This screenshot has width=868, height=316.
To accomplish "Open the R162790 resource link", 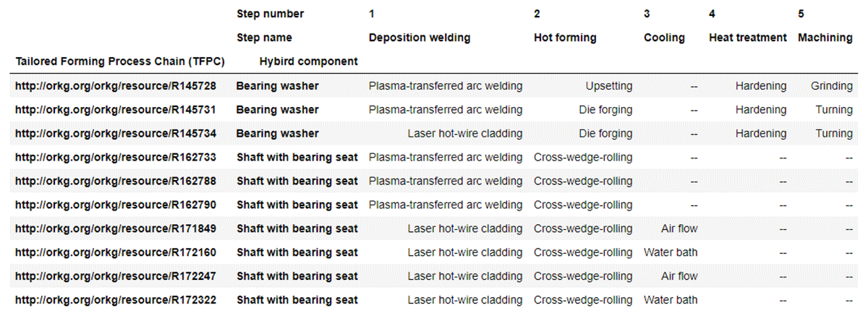I will [116, 205].
